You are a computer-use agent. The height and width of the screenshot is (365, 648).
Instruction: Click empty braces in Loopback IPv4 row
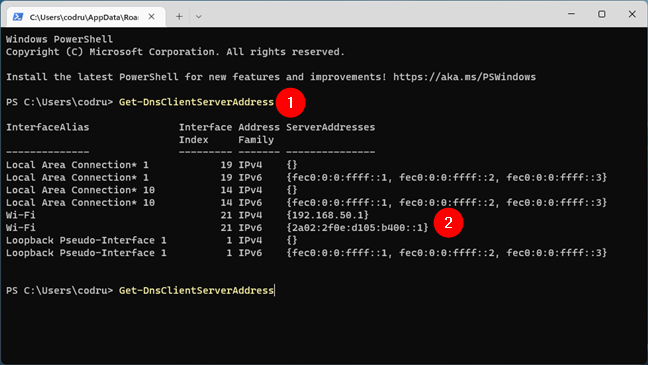292,240
